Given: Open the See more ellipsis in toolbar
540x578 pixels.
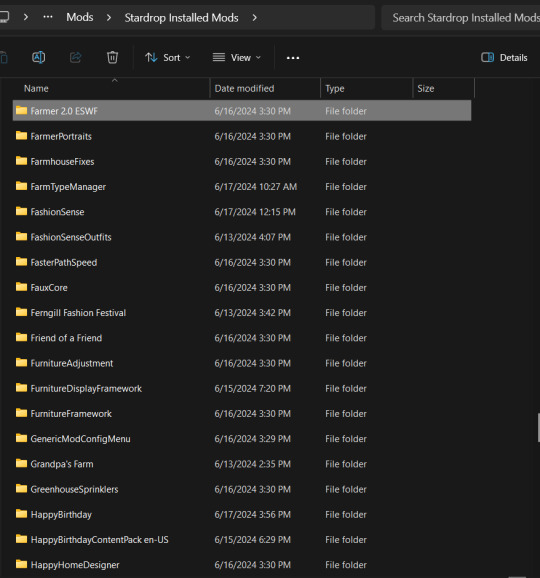Looking at the screenshot, I should click(x=293, y=58).
